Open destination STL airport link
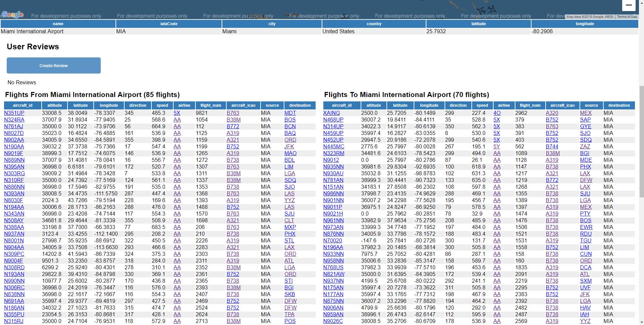This screenshot has height=325, width=644. [x=289, y=241]
